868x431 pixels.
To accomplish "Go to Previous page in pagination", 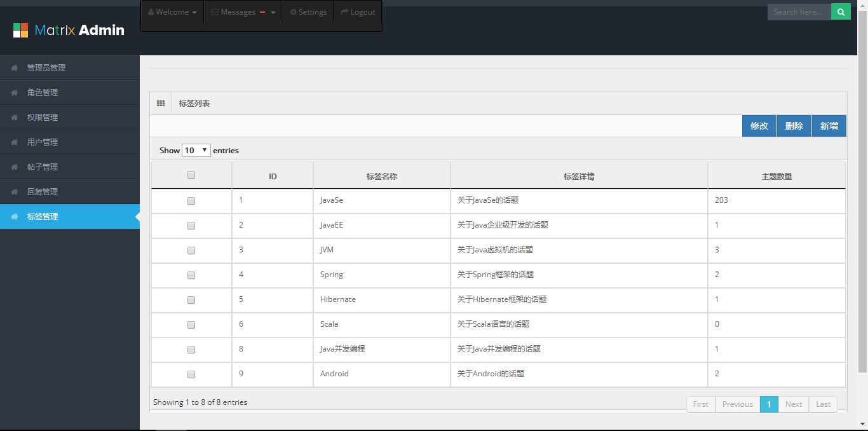I will [738, 404].
